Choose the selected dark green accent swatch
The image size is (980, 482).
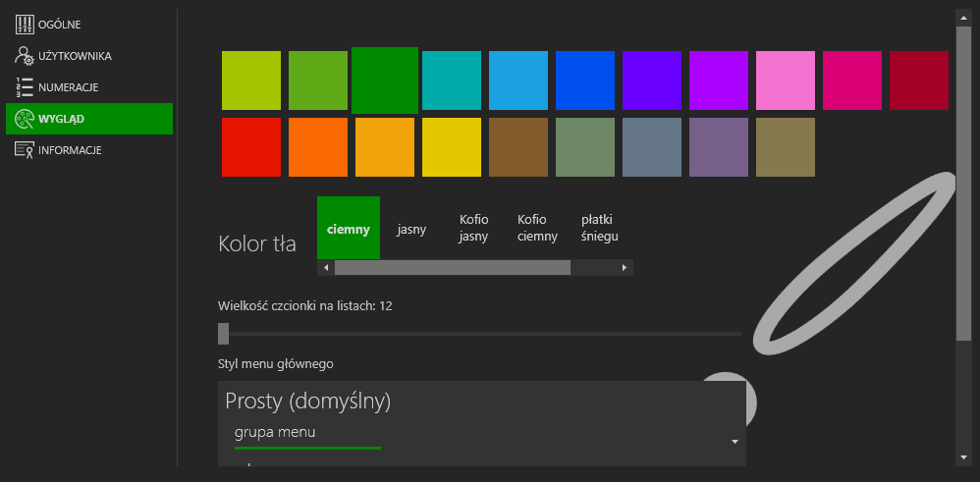coord(385,80)
